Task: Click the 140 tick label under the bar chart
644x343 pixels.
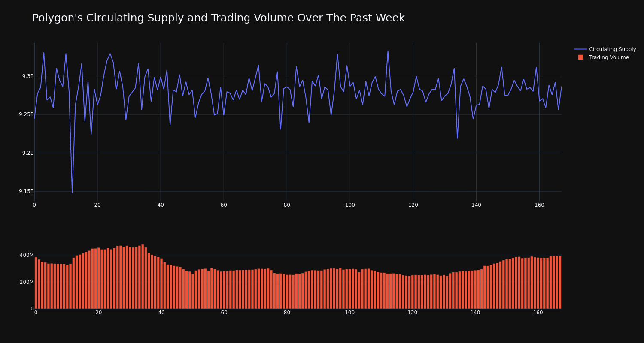Action: tap(475, 313)
